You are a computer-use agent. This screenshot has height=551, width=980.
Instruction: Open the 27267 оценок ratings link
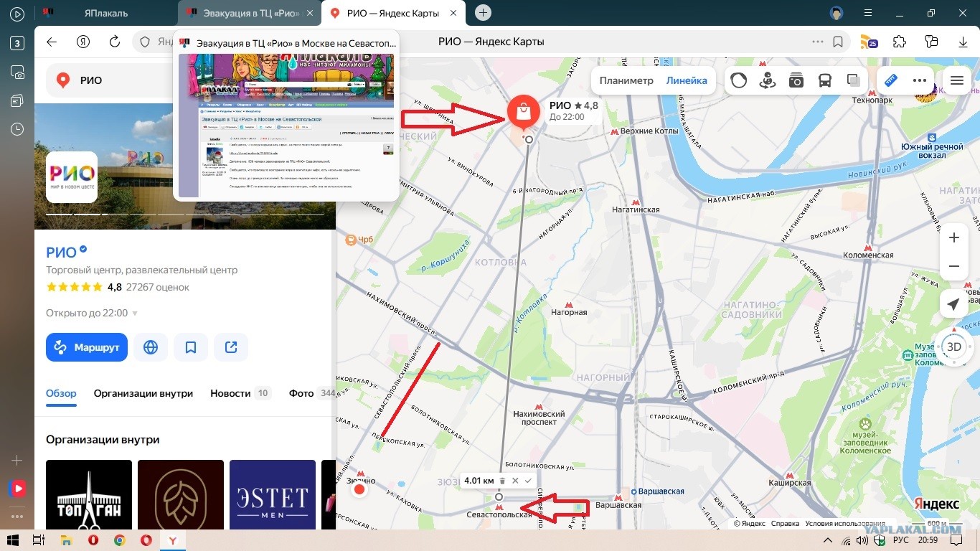[x=157, y=287]
